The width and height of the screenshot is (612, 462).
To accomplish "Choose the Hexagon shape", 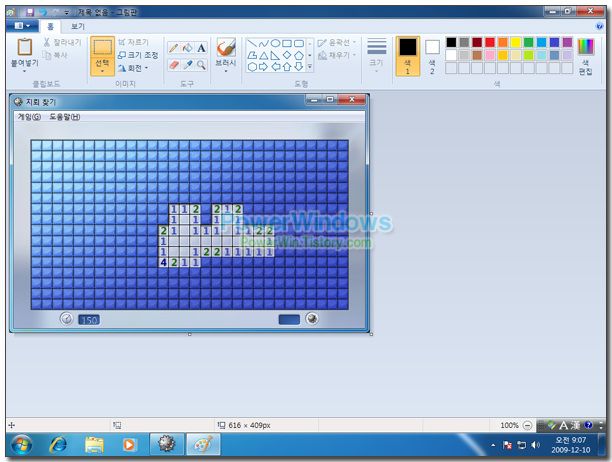I will (x=253, y=67).
